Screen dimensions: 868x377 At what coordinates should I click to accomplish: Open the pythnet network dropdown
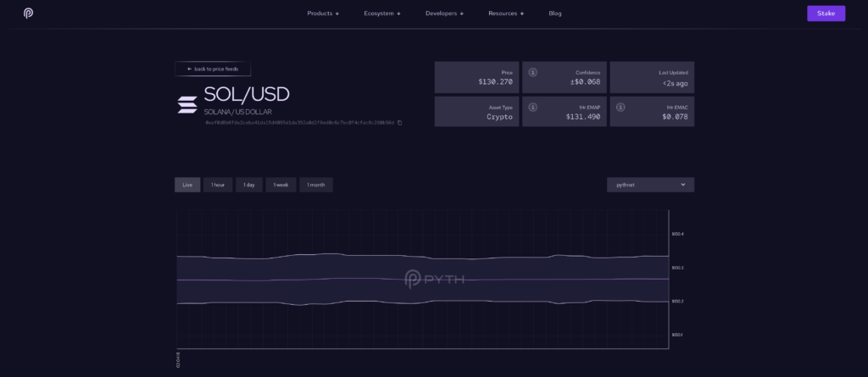pos(650,185)
